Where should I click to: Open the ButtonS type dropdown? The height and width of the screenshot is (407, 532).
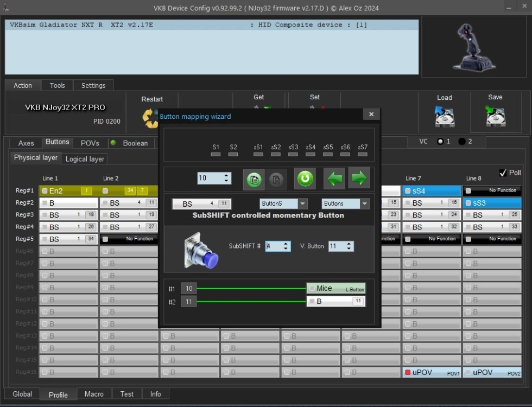[x=303, y=203]
